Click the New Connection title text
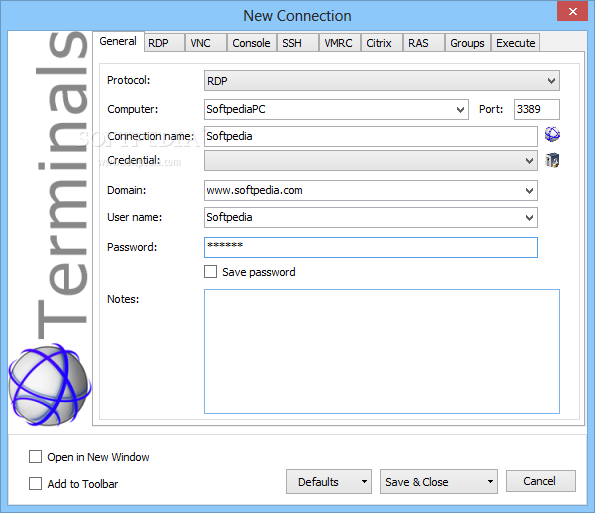This screenshot has height=513, width=595. click(x=297, y=16)
